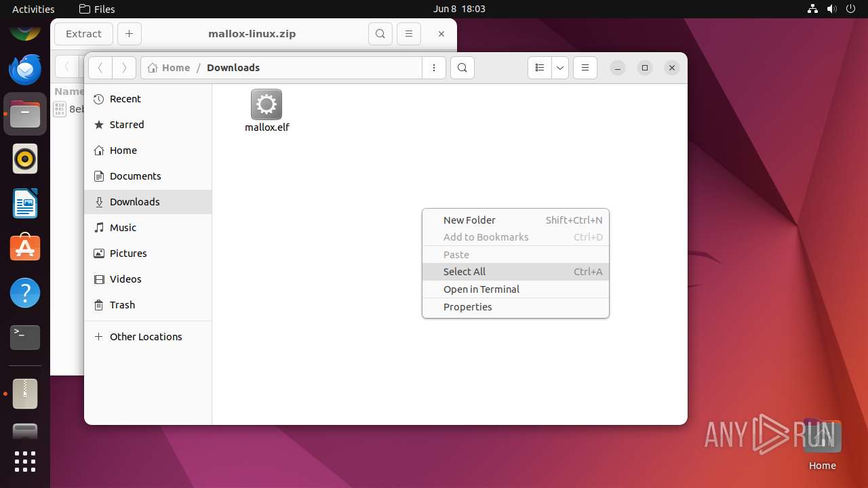Expand view options dropdown arrow
Image resolution: width=868 pixels, height=488 pixels.
560,68
